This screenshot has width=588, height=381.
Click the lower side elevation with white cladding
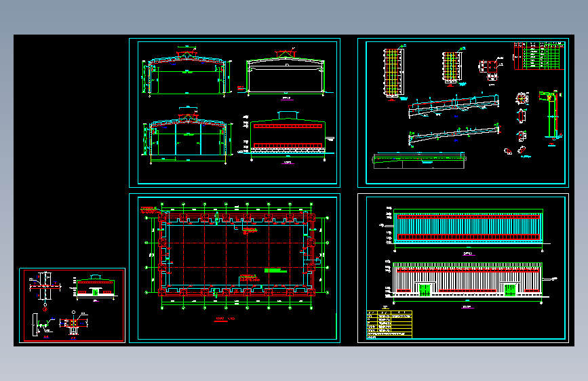tap(467, 279)
